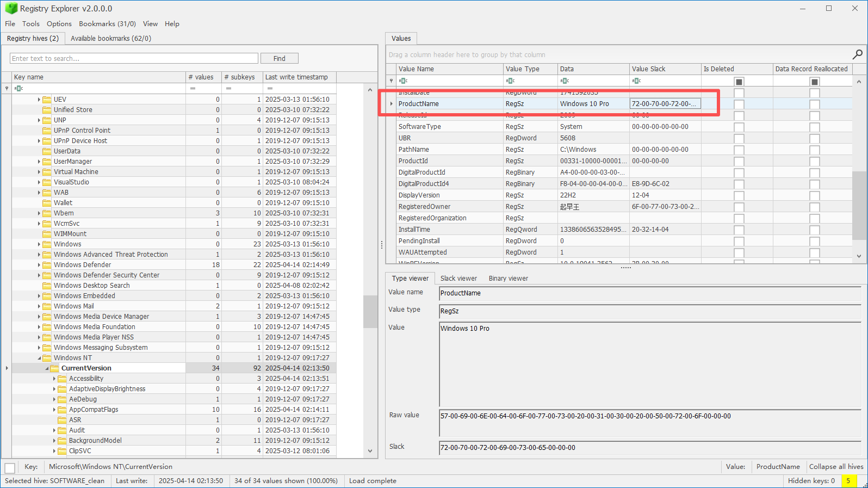Click the BackgroundModel folder icon
Screen dimensions: 868x488
coord(62,441)
